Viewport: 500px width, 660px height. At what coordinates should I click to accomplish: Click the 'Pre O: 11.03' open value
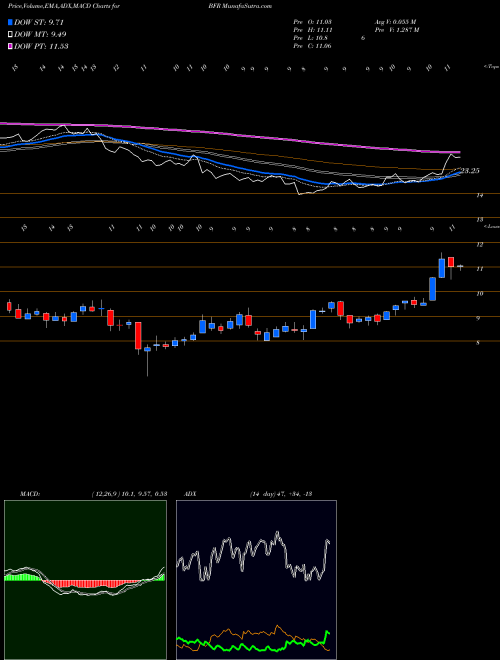(313, 22)
